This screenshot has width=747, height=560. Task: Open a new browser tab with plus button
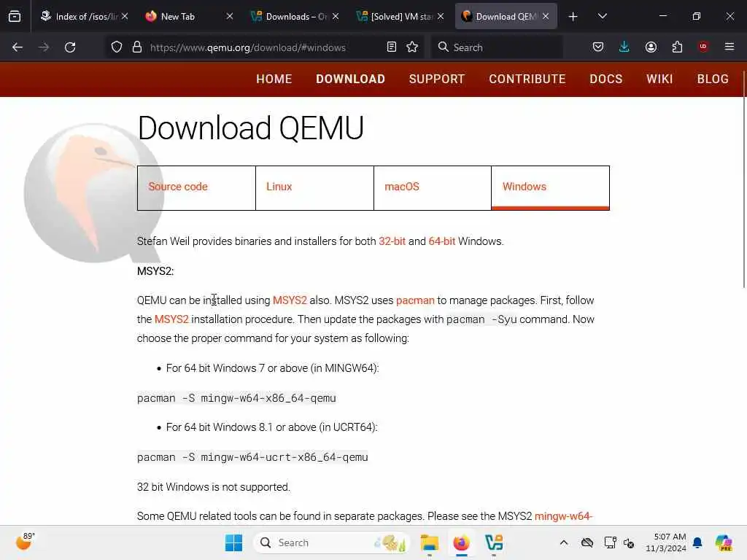[573, 17]
